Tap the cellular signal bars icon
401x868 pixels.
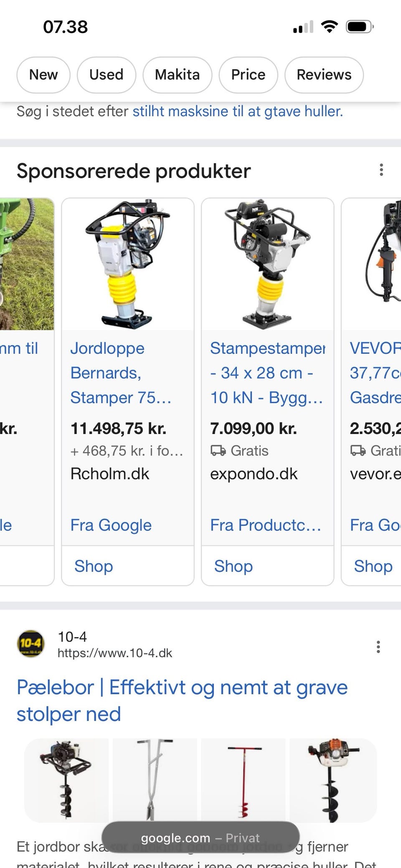(303, 27)
